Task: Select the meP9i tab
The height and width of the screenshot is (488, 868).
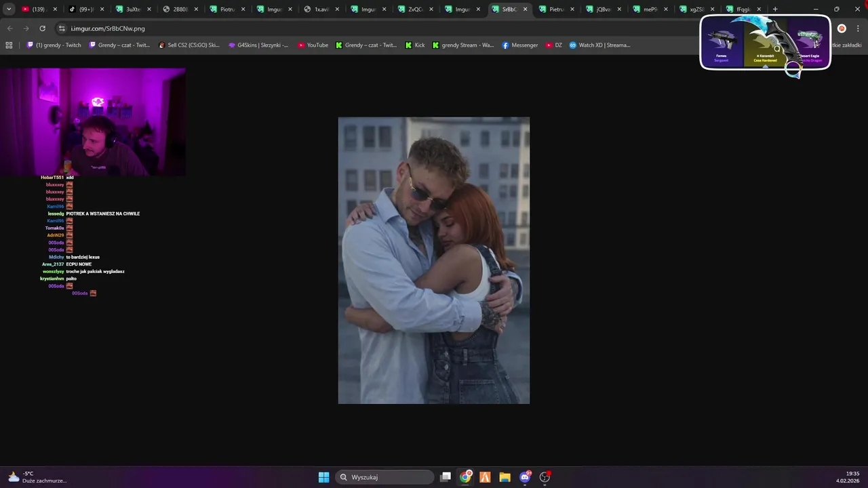Action: point(650,9)
